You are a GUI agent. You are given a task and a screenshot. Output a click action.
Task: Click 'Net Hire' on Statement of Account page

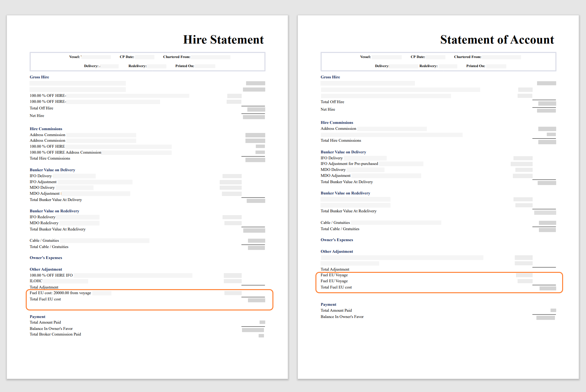click(x=328, y=109)
